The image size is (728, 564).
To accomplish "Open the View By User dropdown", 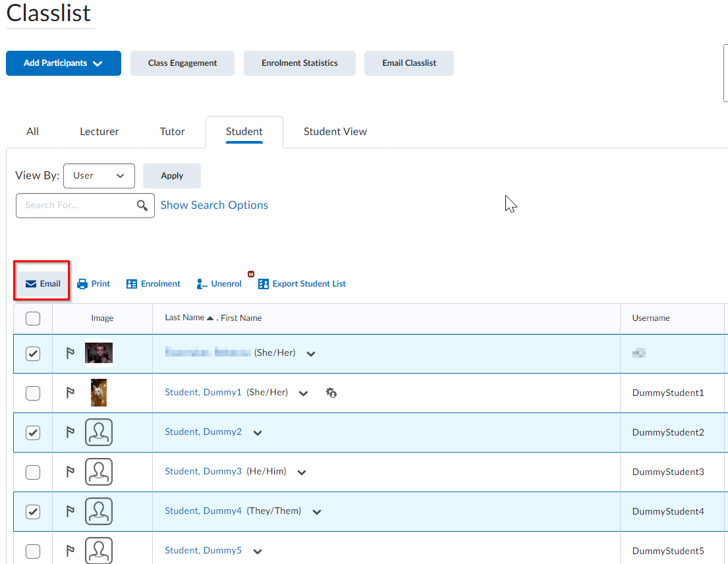I will (99, 175).
